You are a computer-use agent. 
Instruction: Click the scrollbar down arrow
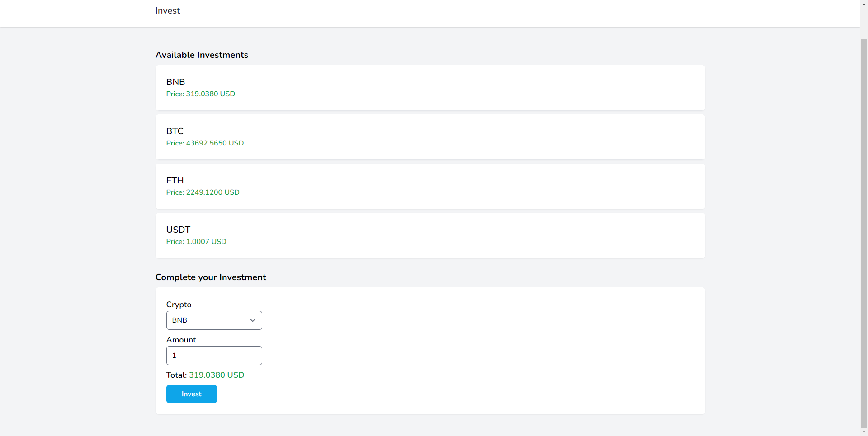tap(864, 432)
